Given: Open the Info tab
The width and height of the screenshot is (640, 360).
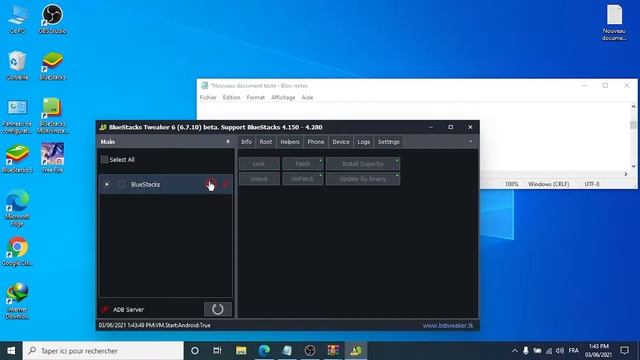Looking at the screenshot, I should [x=246, y=142].
